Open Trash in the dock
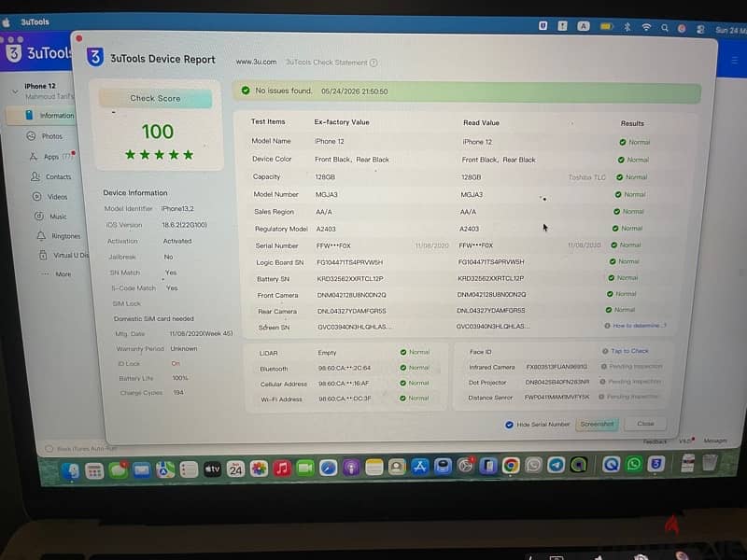 (710, 462)
